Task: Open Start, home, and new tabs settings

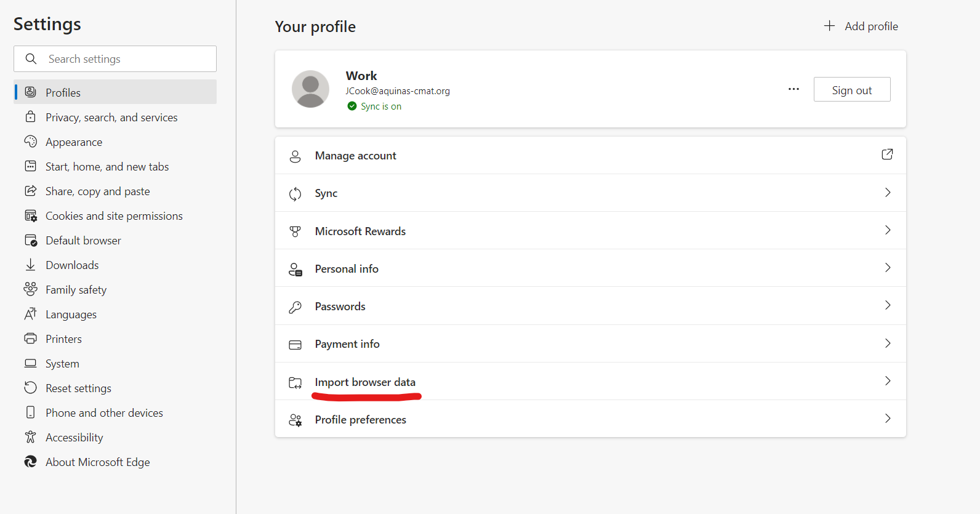Action: [x=115, y=166]
